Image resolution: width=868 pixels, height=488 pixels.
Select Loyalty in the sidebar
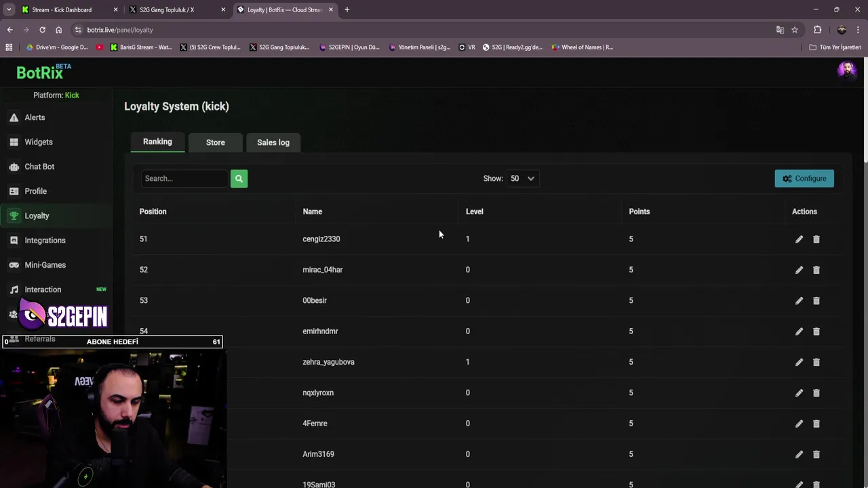tap(37, 216)
